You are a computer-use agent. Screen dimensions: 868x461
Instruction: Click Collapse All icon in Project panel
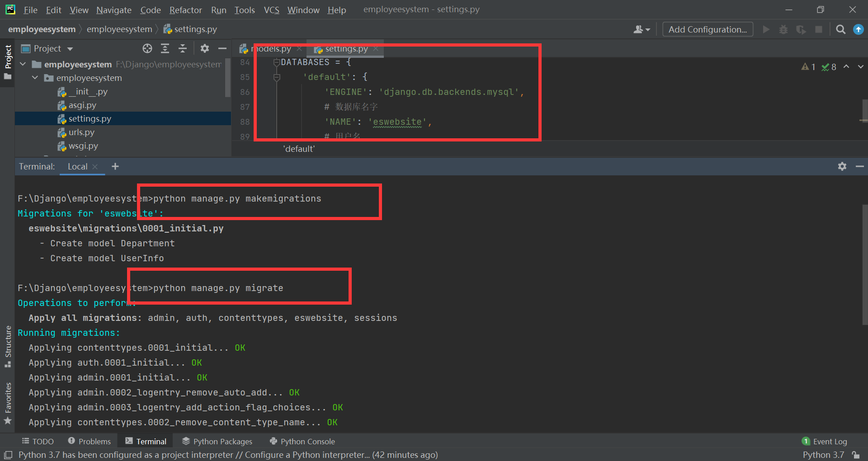click(x=183, y=48)
